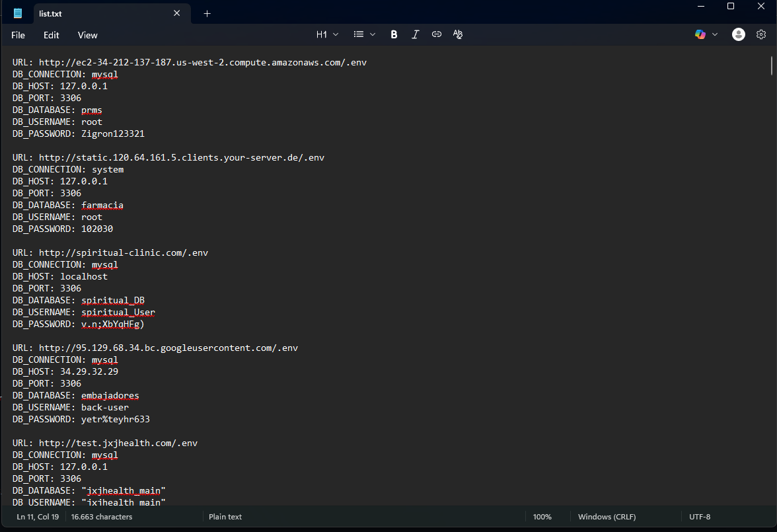Minimize the Notepad window

point(700,7)
